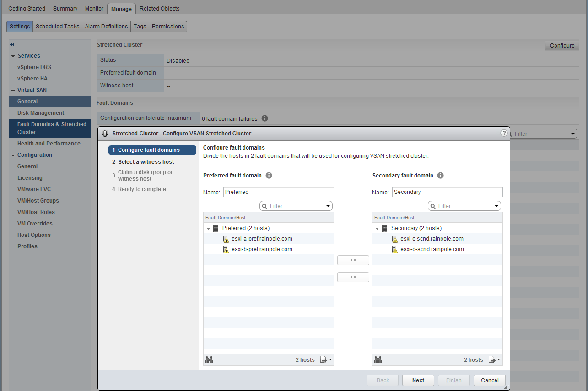The height and width of the screenshot is (391, 588).
Task: Open the Preferred domain Filter dropdown arrow
Action: pos(328,206)
